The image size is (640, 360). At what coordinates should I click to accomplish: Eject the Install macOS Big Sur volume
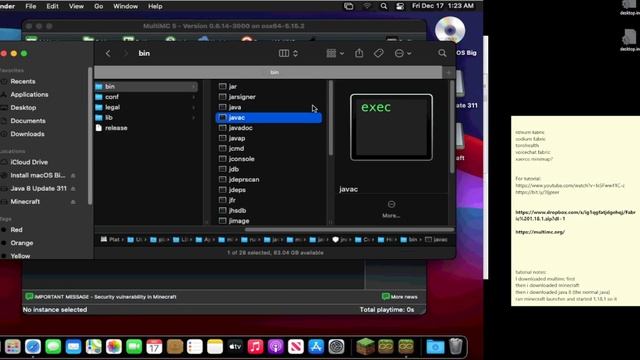pos(73,176)
